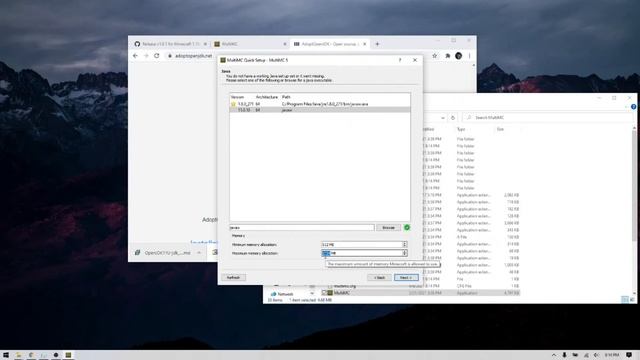Tick the checkbox beside MultiMC file

[324, 293]
